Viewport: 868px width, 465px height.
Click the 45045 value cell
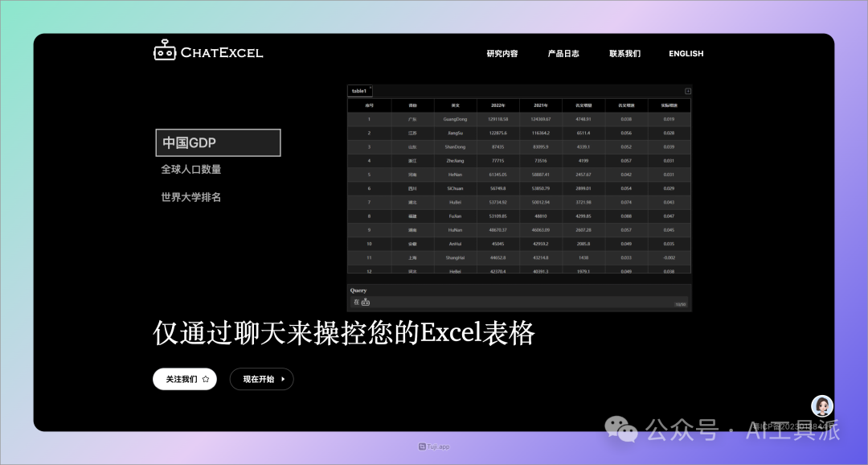tap(497, 244)
